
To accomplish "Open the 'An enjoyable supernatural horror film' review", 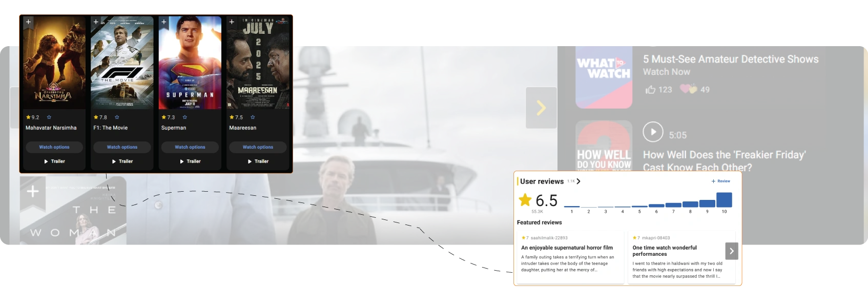I will click(x=567, y=248).
